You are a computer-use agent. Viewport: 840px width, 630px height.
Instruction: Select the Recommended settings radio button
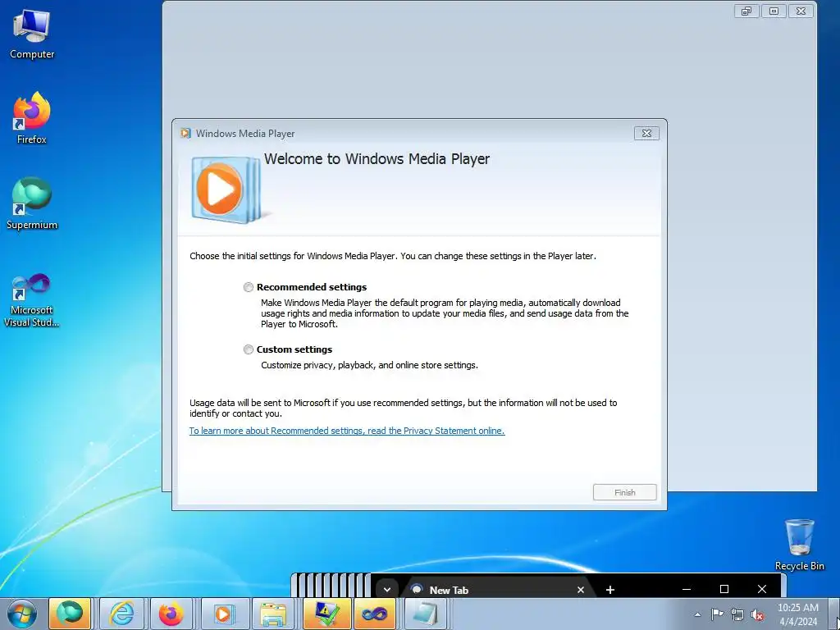click(248, 287)
